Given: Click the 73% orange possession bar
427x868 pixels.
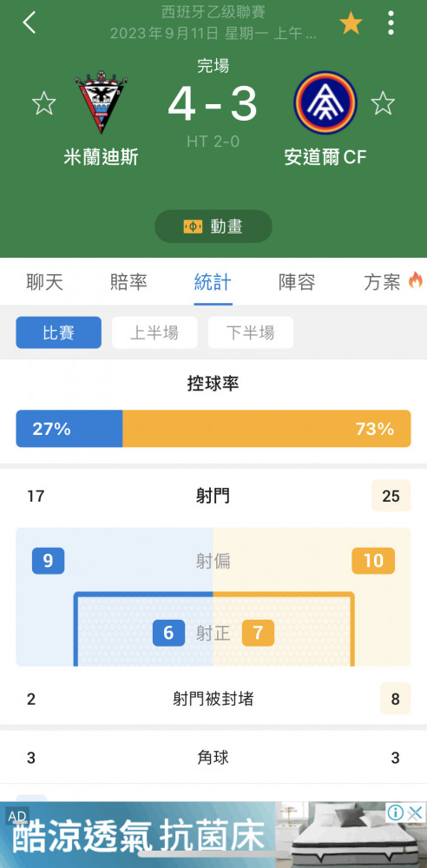Looking at the screenshot, I should coord(266,429).
